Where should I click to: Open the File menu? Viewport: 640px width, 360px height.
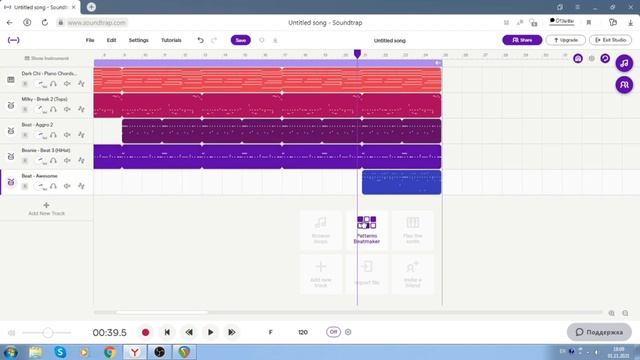click(x=90, y=40)
